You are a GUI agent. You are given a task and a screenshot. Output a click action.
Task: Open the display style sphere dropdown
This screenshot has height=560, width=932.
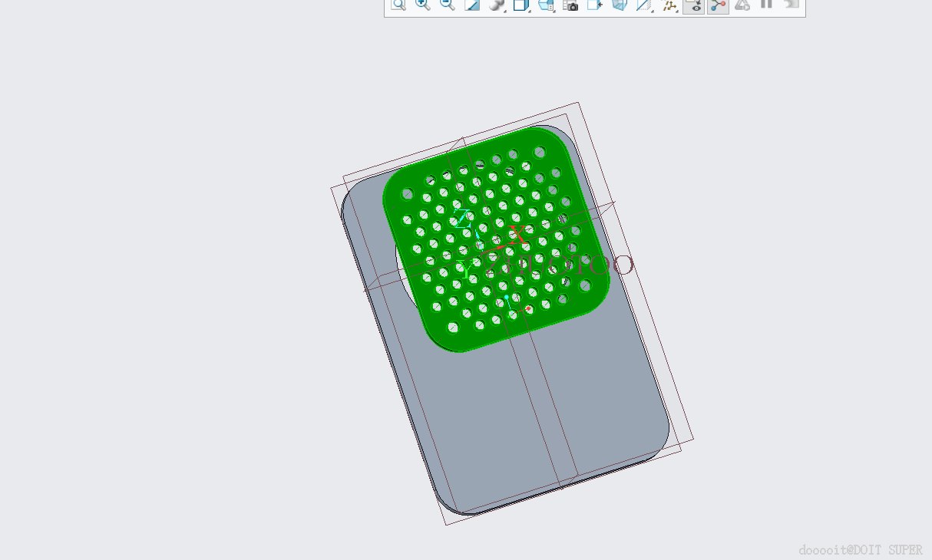point(497,5)
